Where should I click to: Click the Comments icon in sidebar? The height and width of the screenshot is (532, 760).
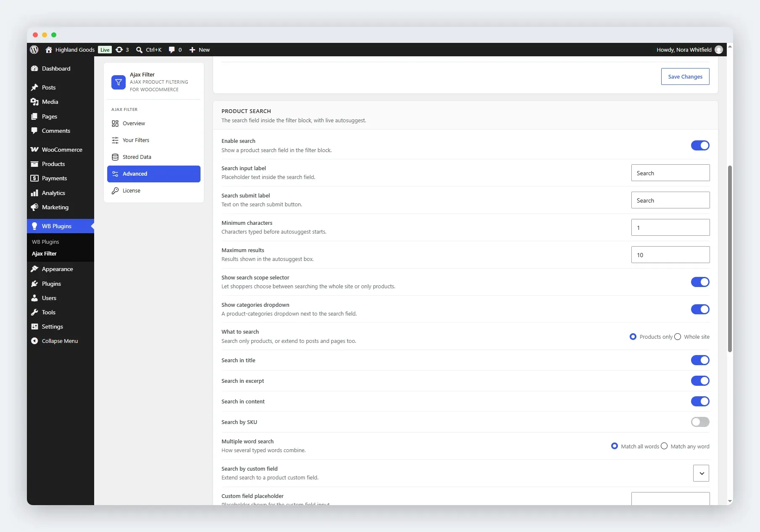coord(34,131)
